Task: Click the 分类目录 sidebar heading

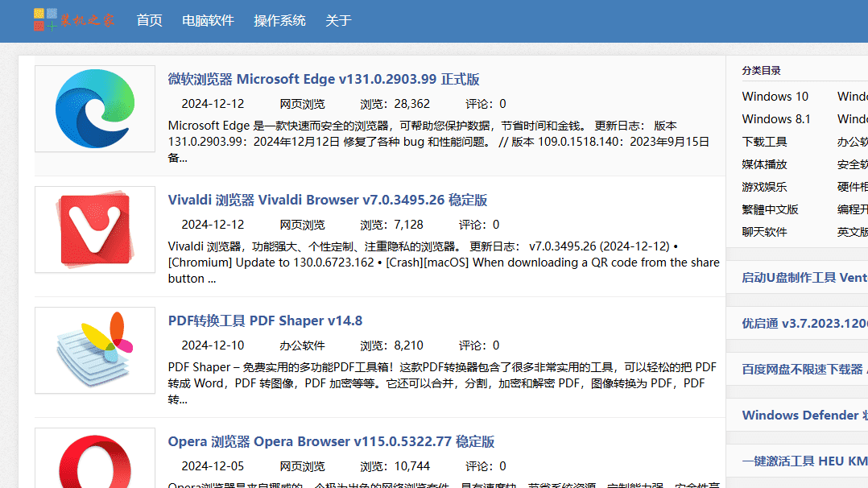Action: 761,71
